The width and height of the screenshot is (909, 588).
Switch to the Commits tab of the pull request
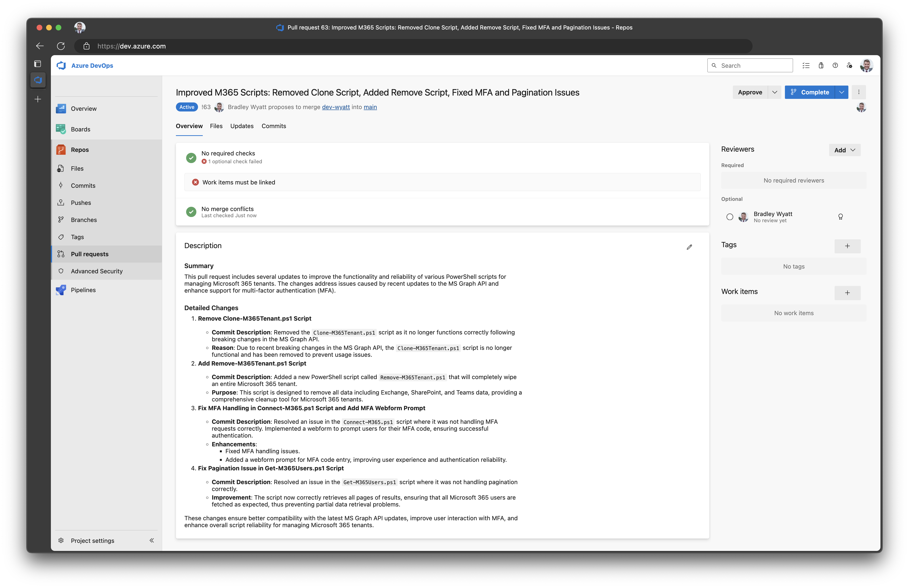(274, 126)
